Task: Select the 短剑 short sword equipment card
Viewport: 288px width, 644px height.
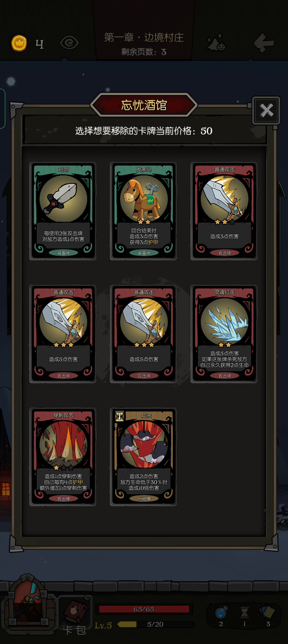Action: (x=63, y=211)
